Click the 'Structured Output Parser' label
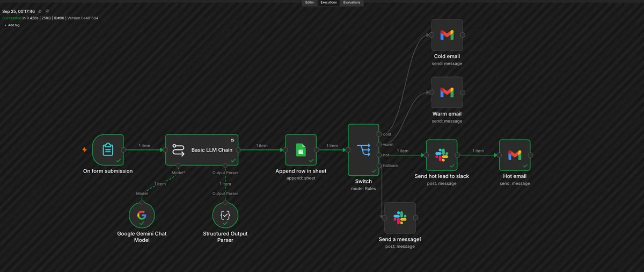644x272 pixels. [x=225, y=237]
